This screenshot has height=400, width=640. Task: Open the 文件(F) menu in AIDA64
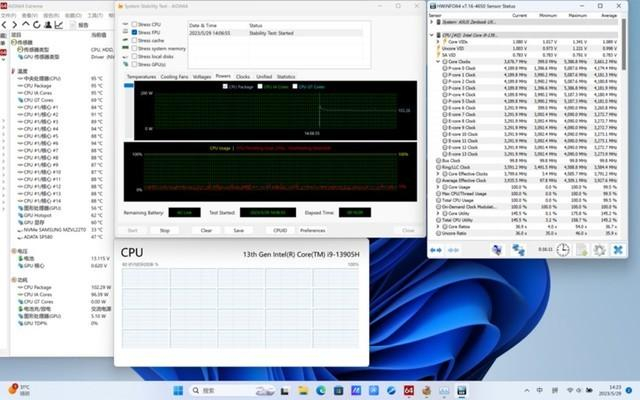tap(8, 15)
